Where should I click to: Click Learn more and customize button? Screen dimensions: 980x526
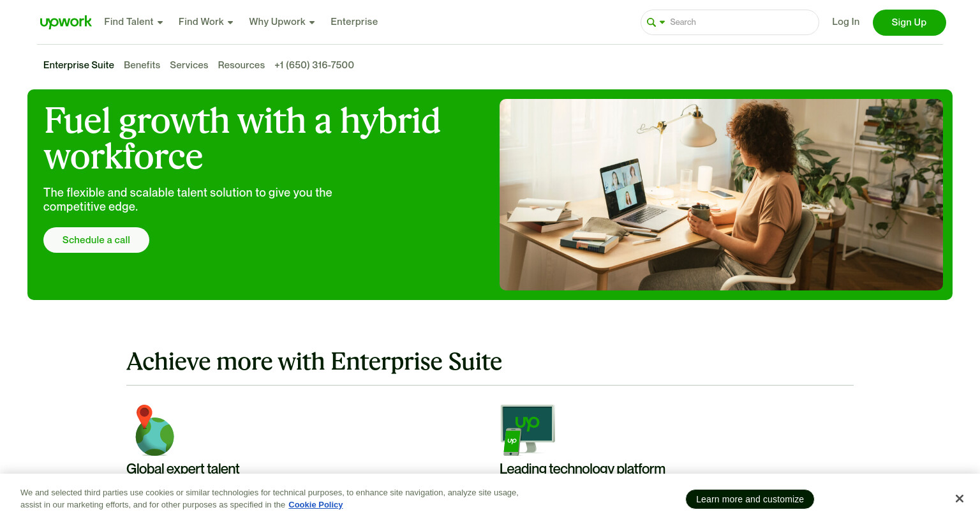750,499
